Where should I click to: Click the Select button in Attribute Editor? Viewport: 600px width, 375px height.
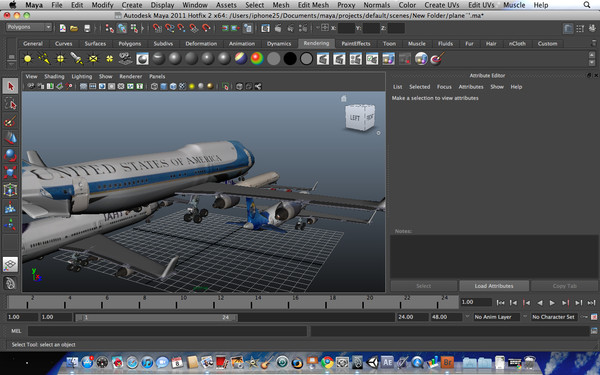tap(424, 286)
